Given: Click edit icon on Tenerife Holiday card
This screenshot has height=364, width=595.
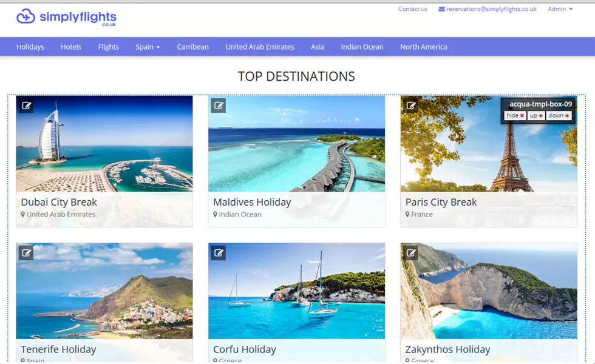Looking at the screenshot, I should click(x=26, y=252).
